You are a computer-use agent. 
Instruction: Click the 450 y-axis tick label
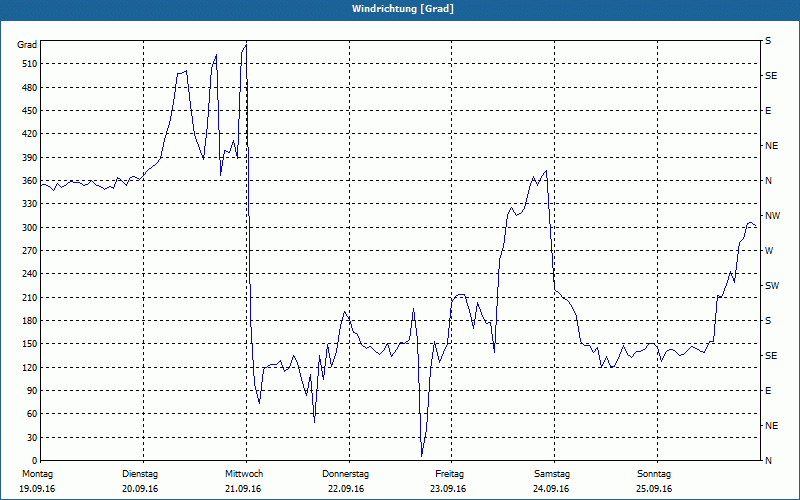(30, 111)
